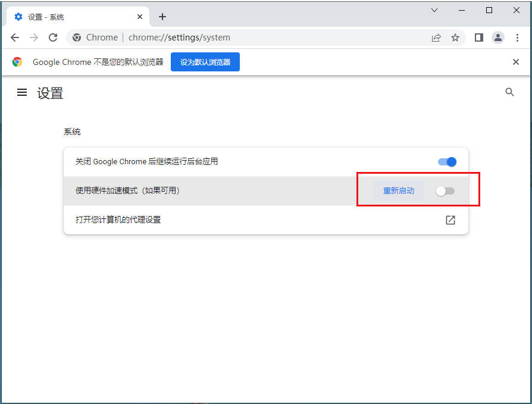
Task: Click the 系统 section heading
Action: coord(72,131)
